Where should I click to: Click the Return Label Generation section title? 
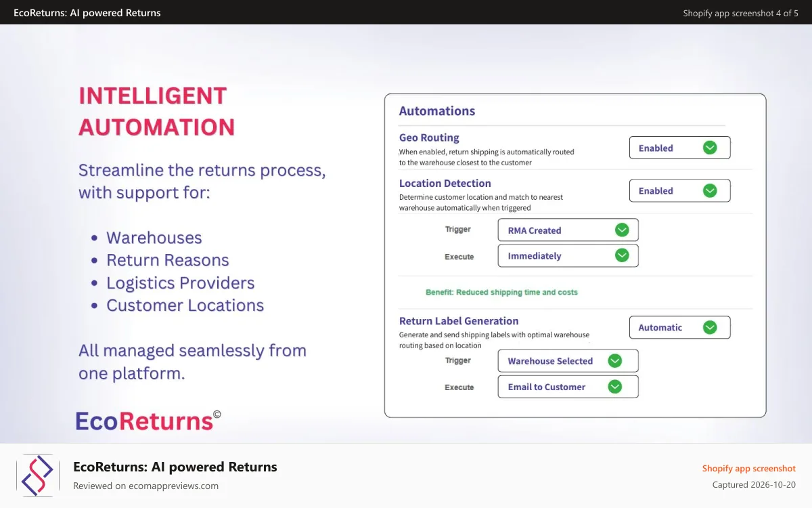459,321
